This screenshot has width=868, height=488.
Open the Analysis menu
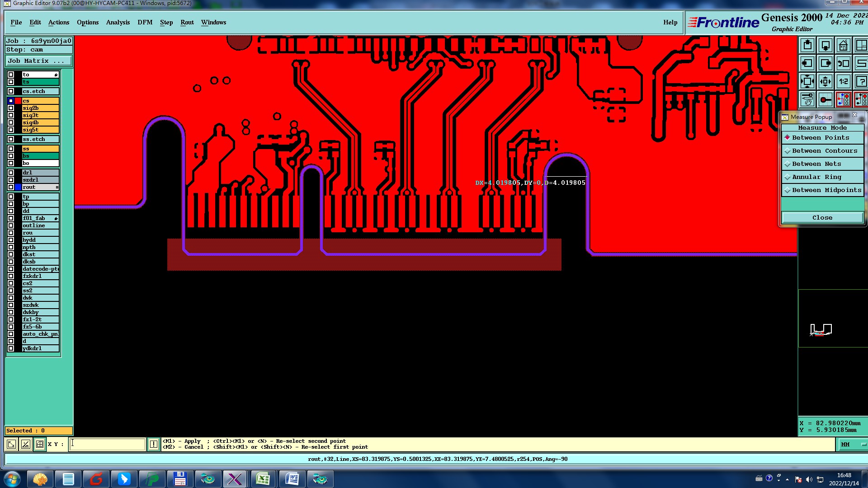[118, 22]
